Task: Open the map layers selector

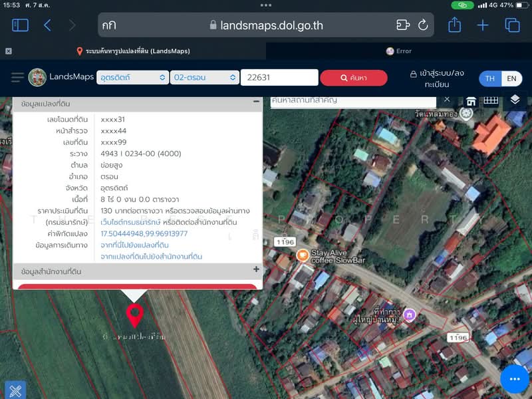Action: coord(515,100)
